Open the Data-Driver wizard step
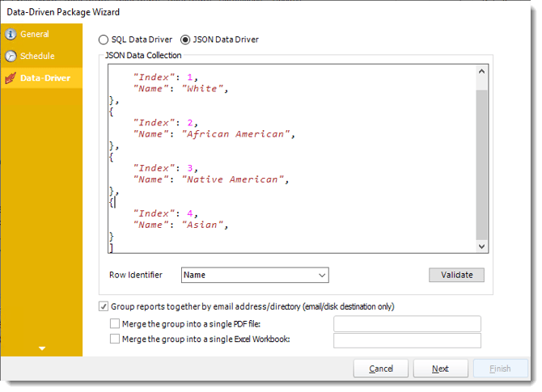 (41, 78)
